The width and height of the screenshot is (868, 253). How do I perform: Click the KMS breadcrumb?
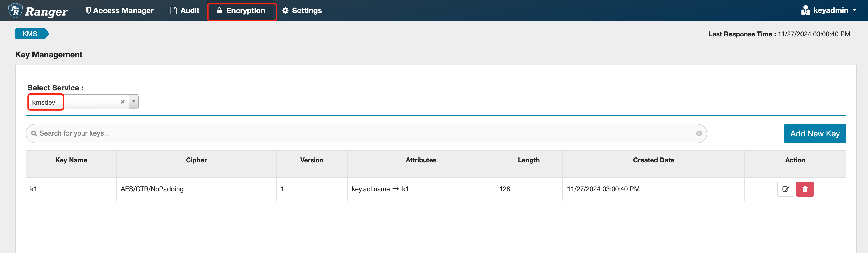click(30, 34)
